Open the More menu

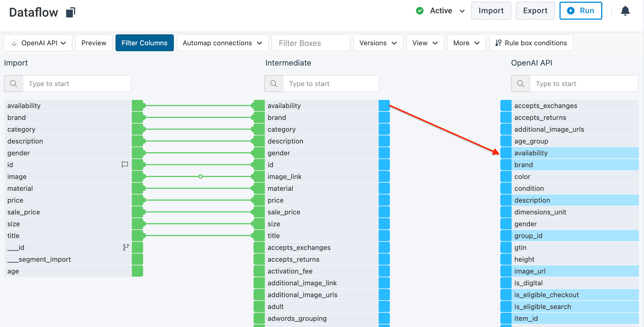point(466,43)
